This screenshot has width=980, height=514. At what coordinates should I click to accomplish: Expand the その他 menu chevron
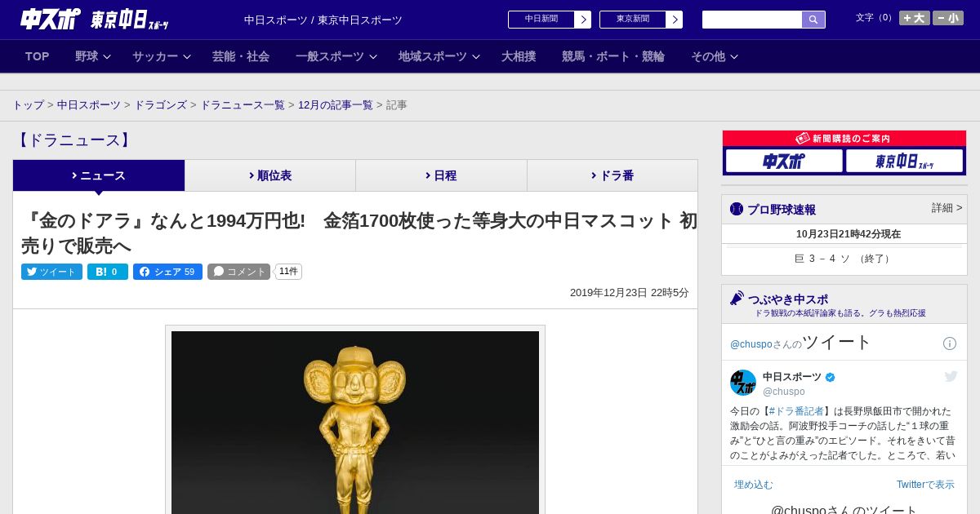pos(734,57)
